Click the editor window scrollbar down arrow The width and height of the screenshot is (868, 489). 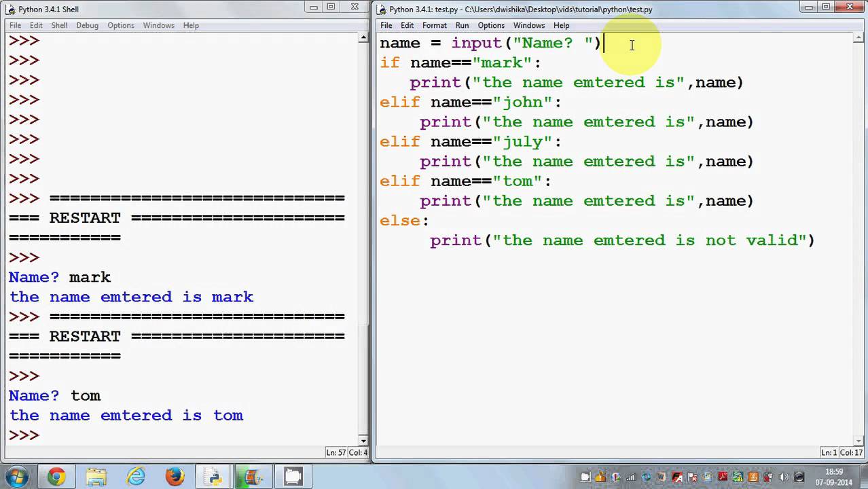[x=858, y=440]
